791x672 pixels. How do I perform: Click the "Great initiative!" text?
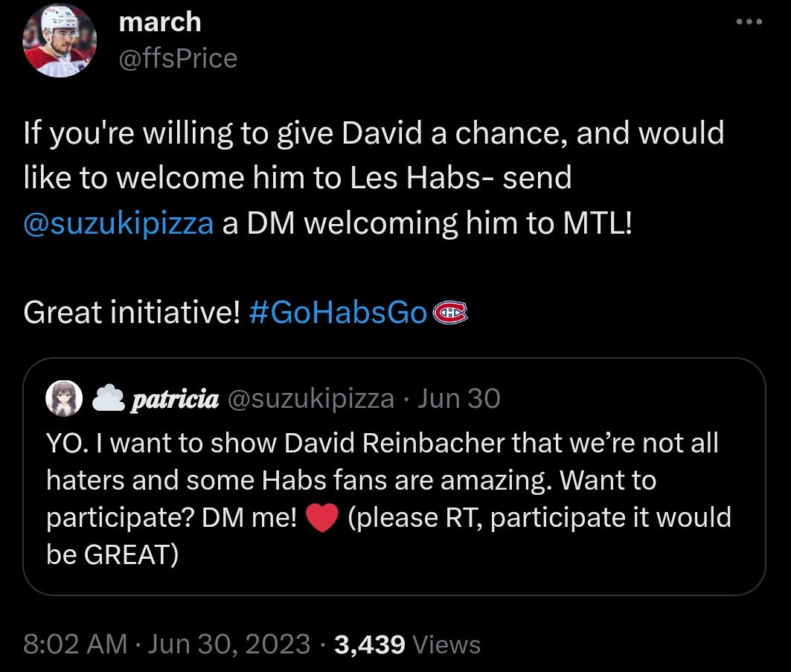pyautogui.click(x=132, y=313)
